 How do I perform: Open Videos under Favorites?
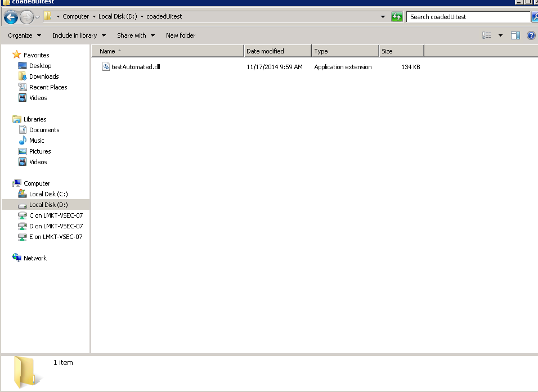(x=38, y=98)
